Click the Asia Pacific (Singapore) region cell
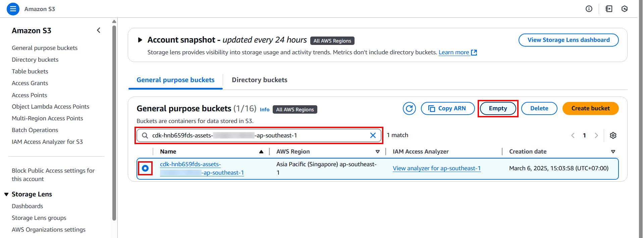The image size is (644, 238). 327,168
